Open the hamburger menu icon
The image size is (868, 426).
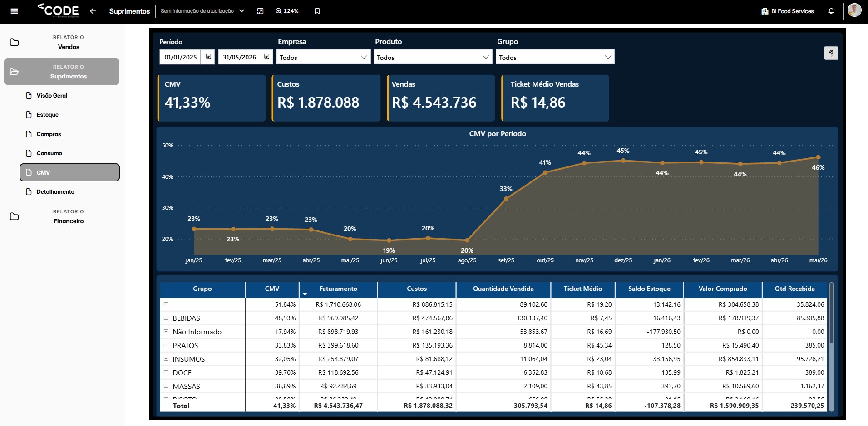[x=15, y=11]
